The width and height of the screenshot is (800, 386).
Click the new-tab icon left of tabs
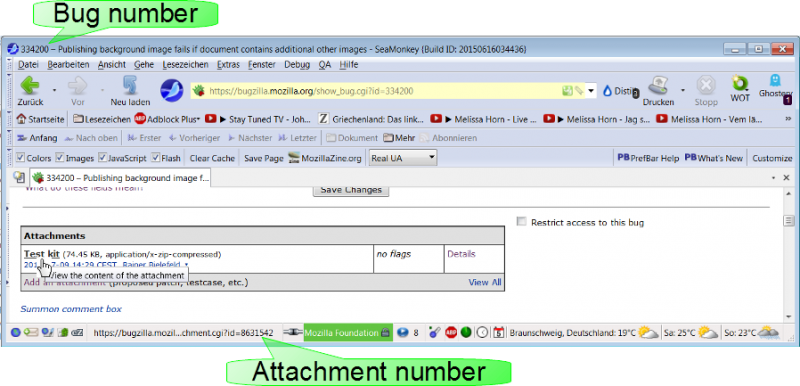pyautogui.click(x=19, y=177)
